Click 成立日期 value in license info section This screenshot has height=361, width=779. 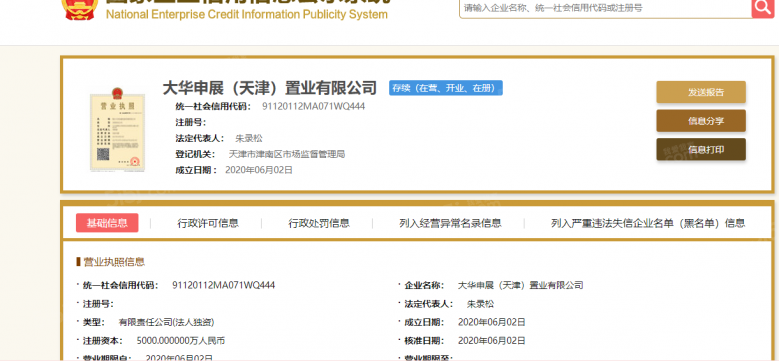pyautogui.click(x=491, y=322)
